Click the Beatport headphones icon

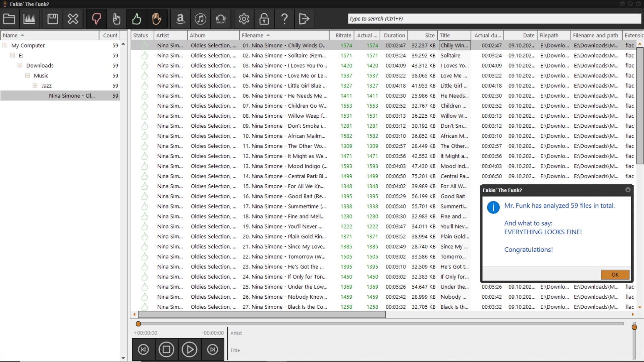point(220,19)
